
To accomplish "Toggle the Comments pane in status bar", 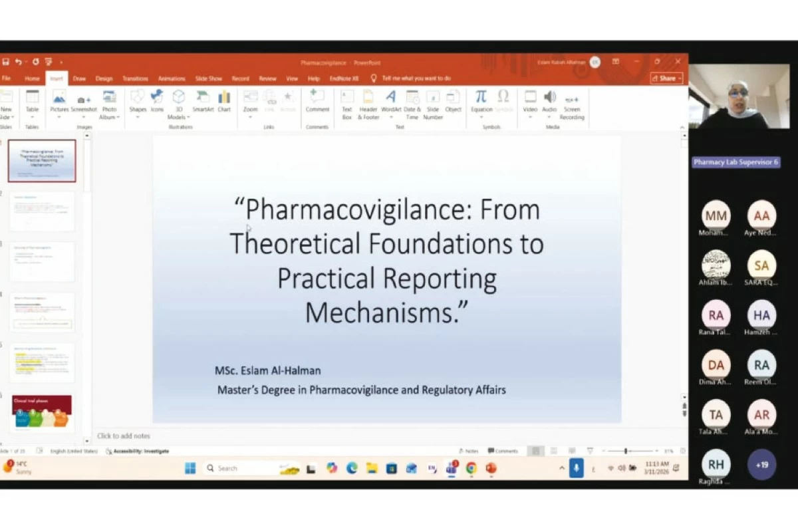I will click(503, 451).
